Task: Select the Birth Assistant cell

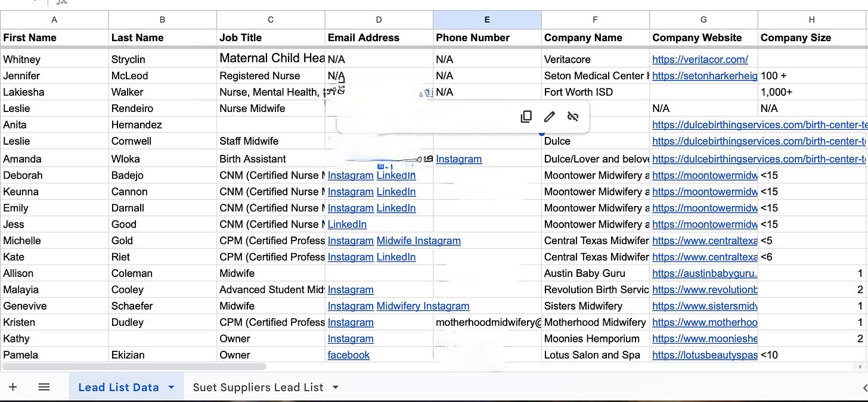Action: 271,159
